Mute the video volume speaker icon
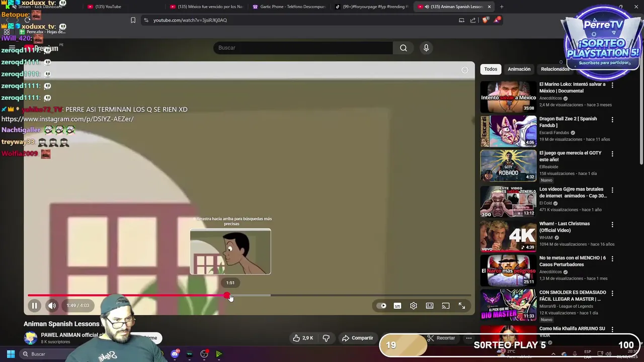This screenshot has height=362, width=644. click(x=52, y=306)
